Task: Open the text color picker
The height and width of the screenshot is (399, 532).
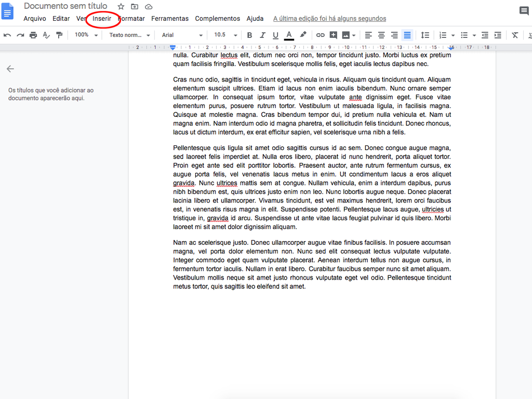Action: (289, 35)
